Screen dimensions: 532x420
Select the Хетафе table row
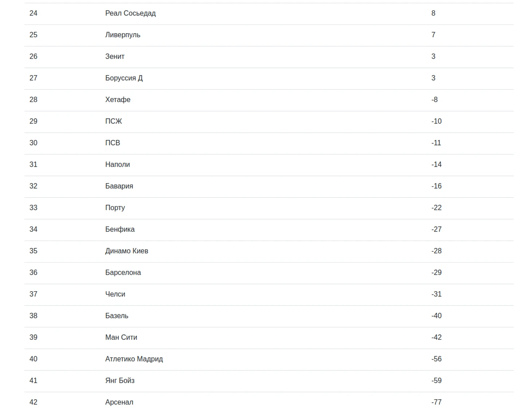(x=269, y=100)
